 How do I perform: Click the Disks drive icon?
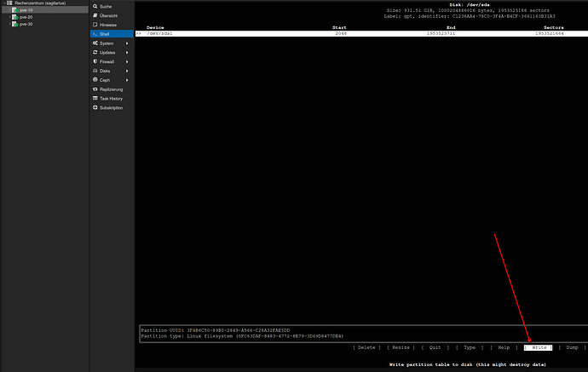tap(95, 71)
